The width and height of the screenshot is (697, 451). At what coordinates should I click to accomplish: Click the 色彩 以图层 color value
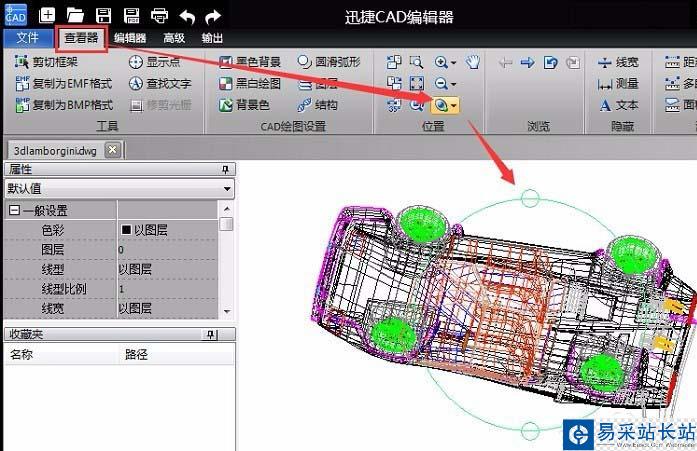pos(167,230)
